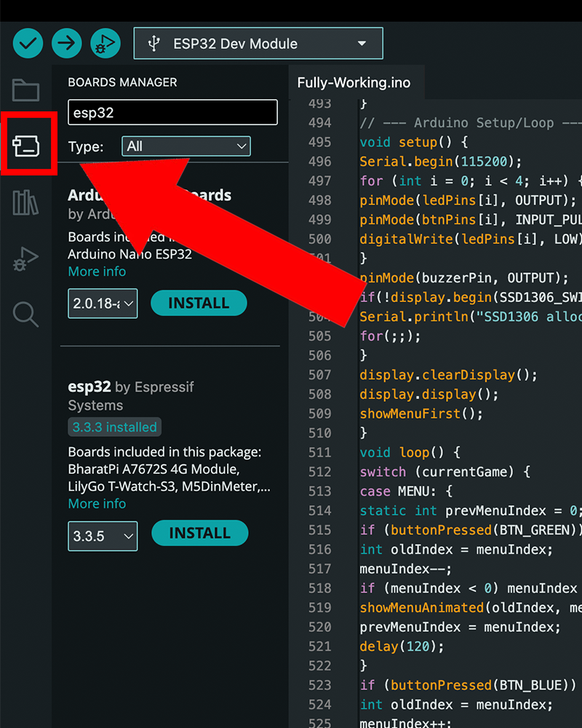The height and width of the screenshot is (728, 582).
Task: Open the Library Manager sidebar icon
Action: (x=25, y=202)
